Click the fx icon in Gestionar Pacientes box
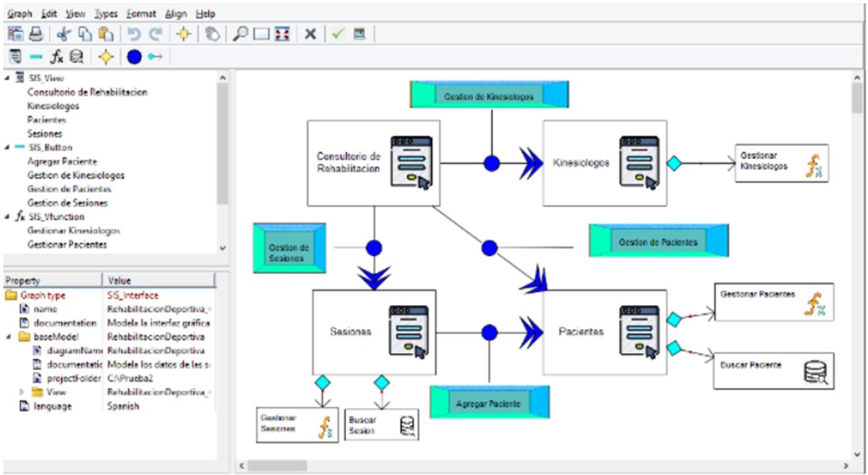The height and width of the screenshot is (475, 868). [x=815, y=304]
